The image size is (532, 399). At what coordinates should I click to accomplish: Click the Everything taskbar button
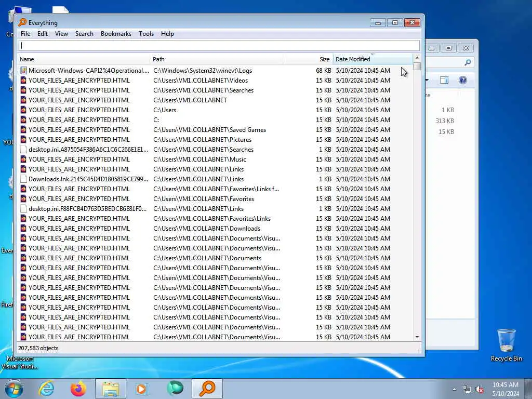coord(207,389)
